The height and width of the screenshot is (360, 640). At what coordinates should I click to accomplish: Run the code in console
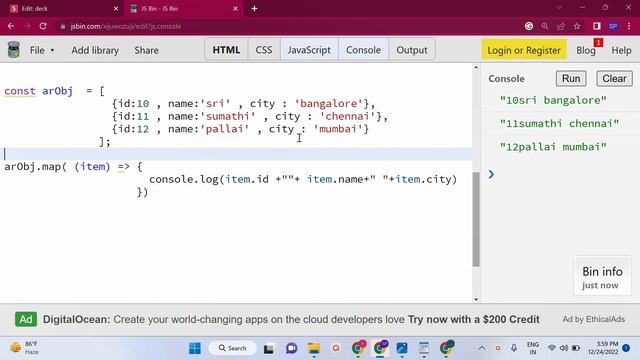coord(571,78)
